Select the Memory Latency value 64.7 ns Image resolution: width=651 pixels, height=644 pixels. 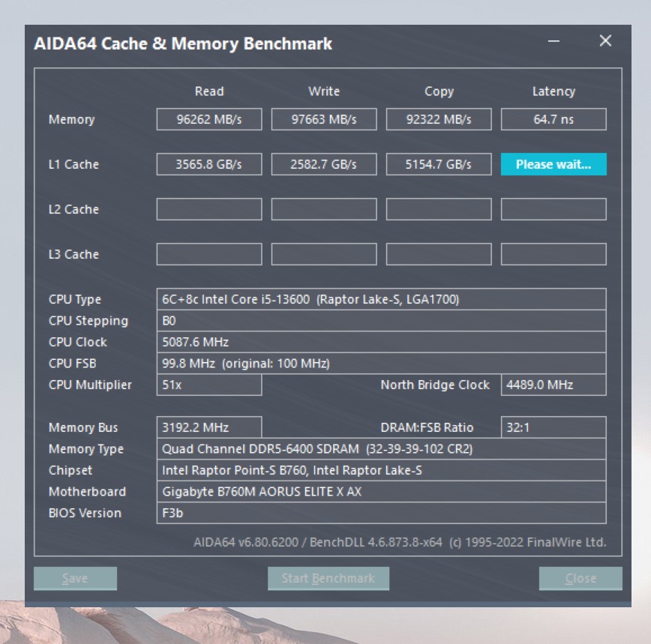click(x=553, y=119)
